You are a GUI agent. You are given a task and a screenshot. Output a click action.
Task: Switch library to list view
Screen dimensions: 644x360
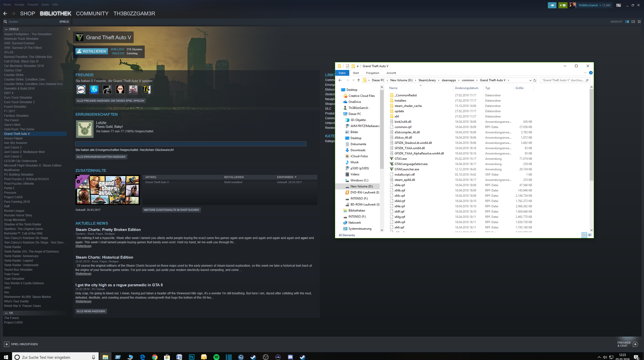coord(633,22)
